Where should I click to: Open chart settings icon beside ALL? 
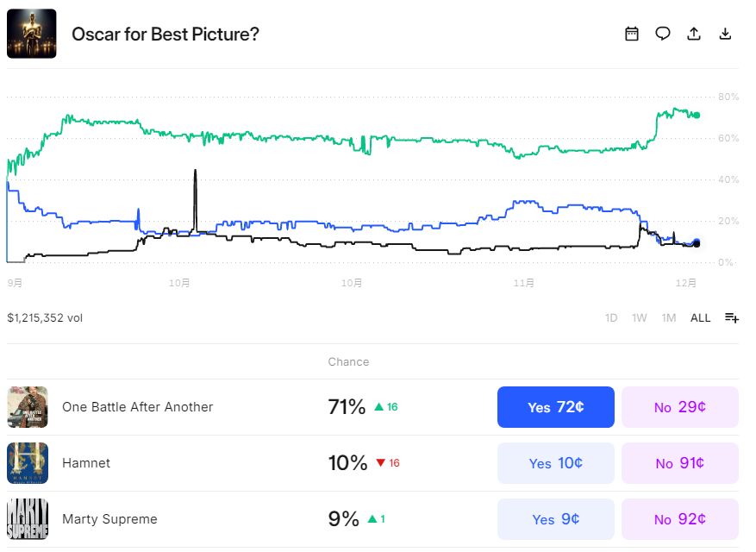732,317
